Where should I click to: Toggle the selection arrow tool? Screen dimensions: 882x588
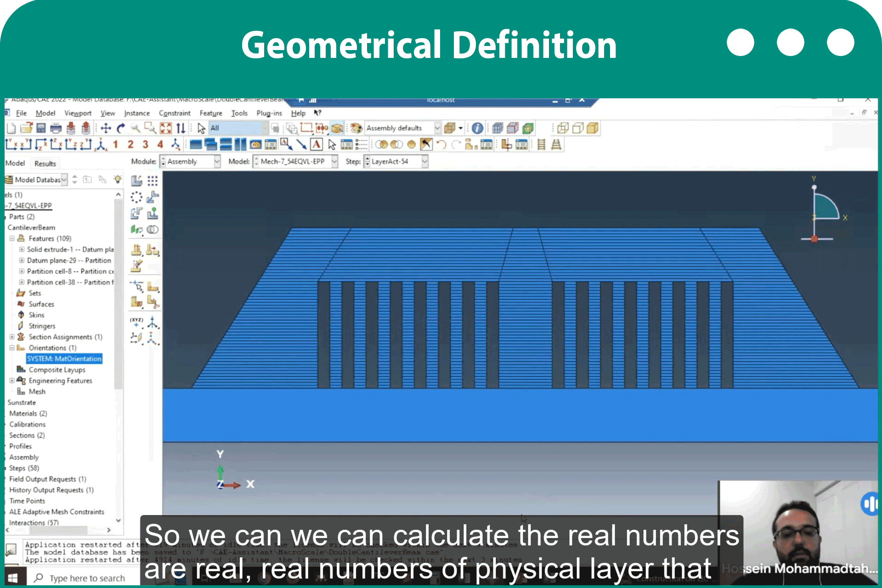coord(201,128)
